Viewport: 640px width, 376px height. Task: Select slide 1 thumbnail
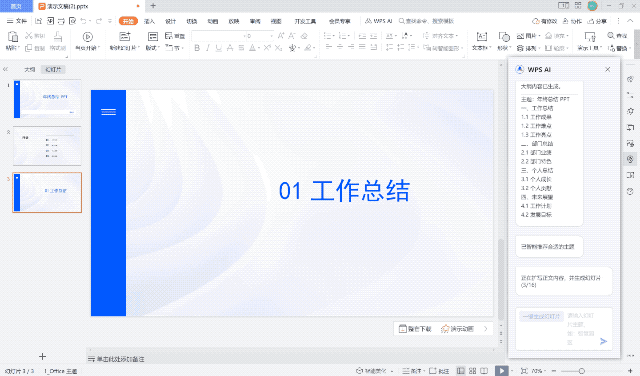(47, 99)
